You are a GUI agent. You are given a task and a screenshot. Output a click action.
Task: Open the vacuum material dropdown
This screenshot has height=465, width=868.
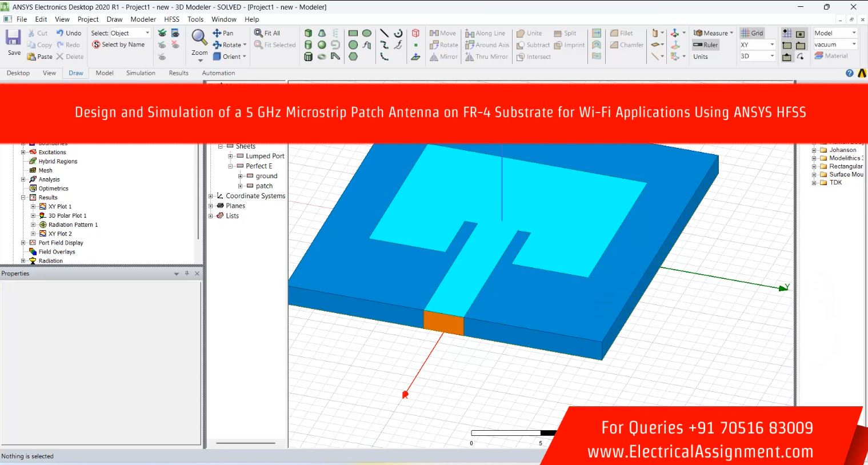[854, 45]
